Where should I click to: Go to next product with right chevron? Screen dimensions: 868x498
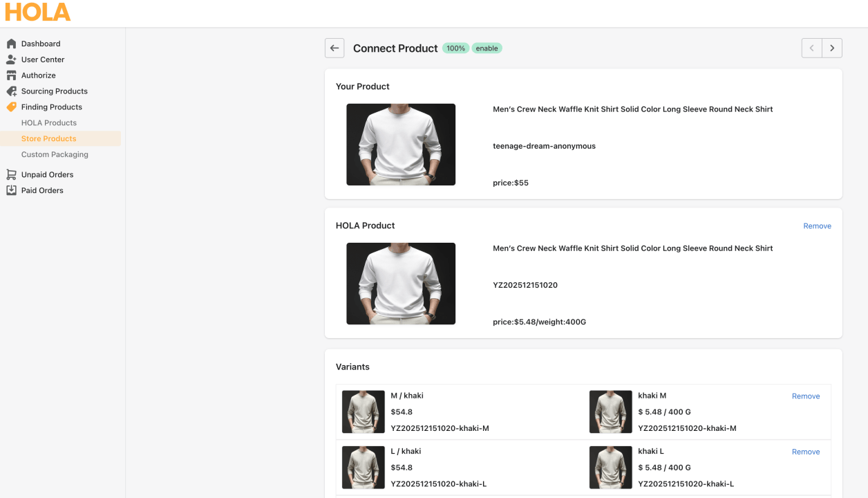(832, 48)
